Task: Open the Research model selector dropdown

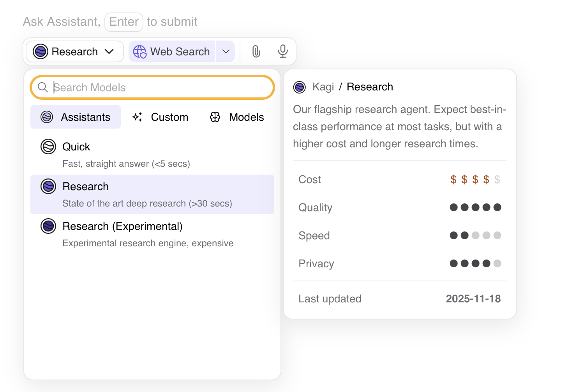Action: click(x=75, y=51)
